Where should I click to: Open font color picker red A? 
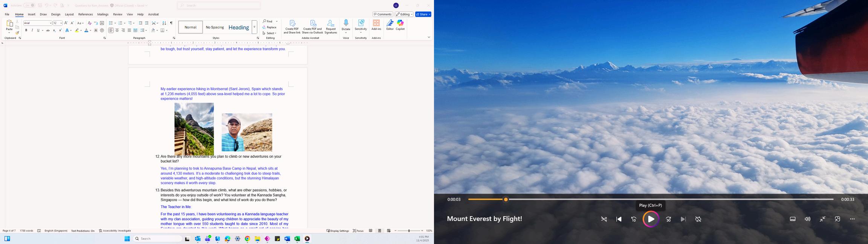[x=86, y=30]
